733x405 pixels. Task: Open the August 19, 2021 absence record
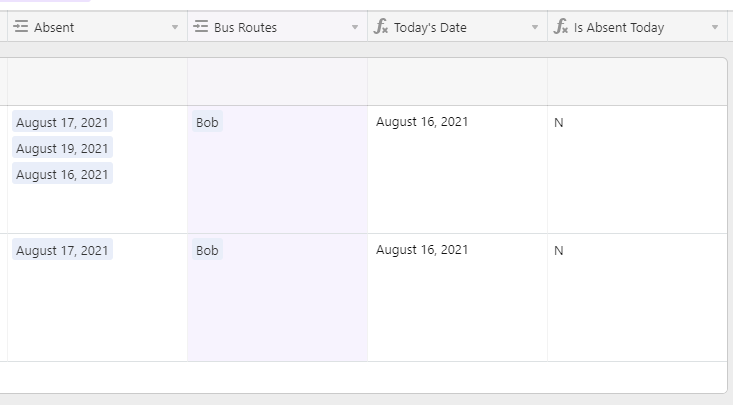click(62, 148)
